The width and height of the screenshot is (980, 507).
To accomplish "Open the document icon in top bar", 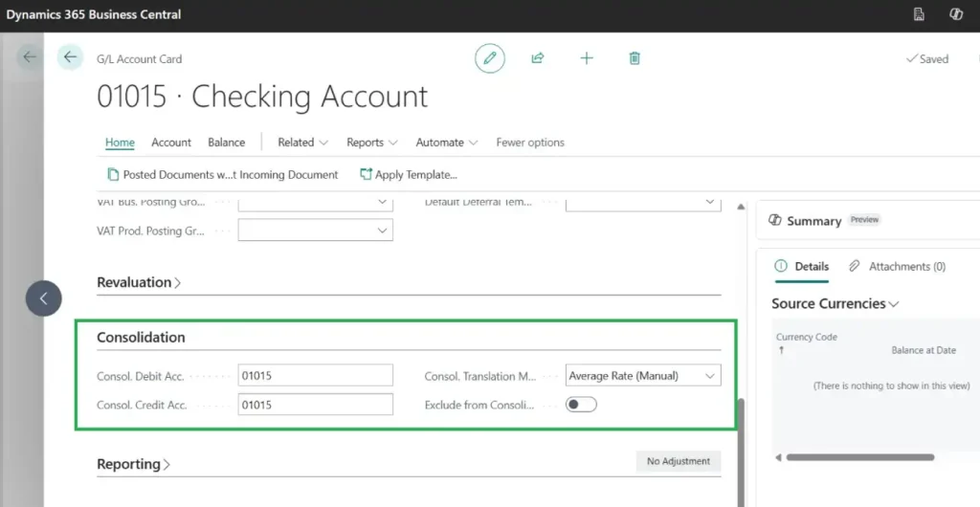I will pos(920,14).
